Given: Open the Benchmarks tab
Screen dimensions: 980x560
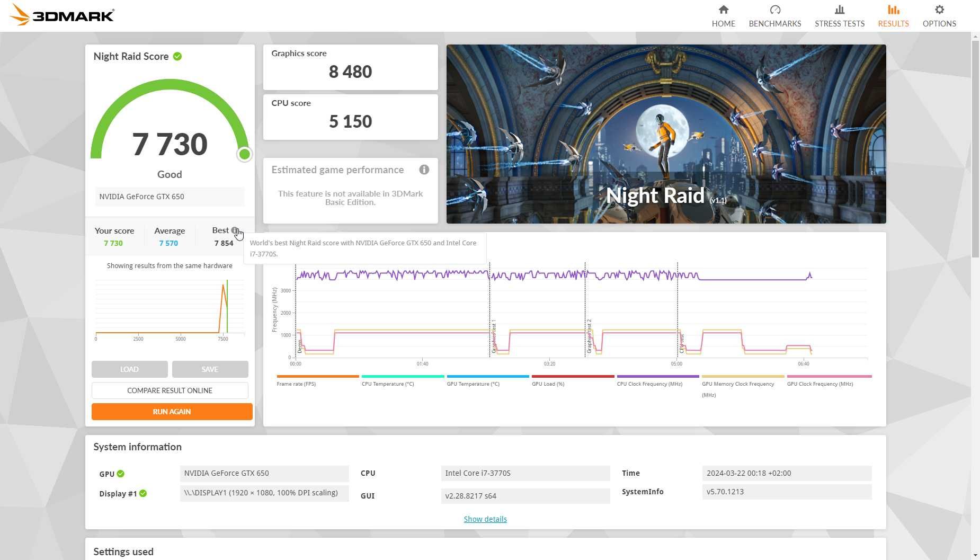Looking at the screenshot, I should [x=774, y=16].
